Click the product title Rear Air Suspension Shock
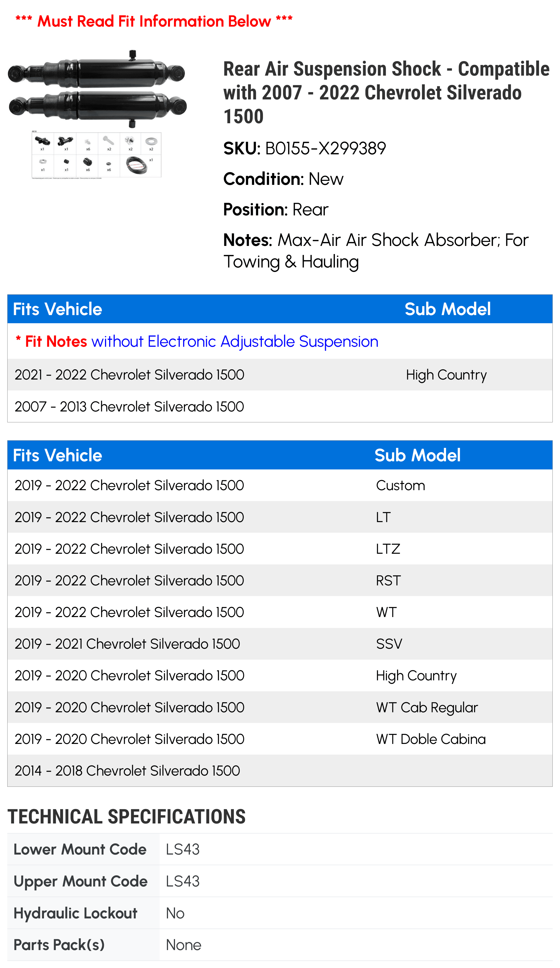 point(386,93)
